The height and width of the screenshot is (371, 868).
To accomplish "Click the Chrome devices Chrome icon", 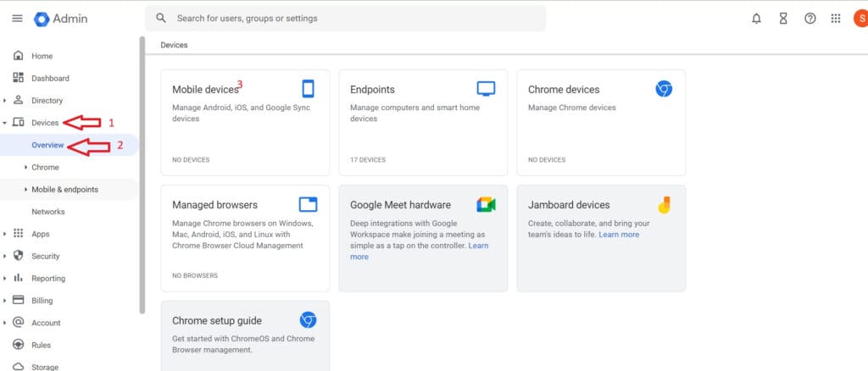I will tap(664, 88).
